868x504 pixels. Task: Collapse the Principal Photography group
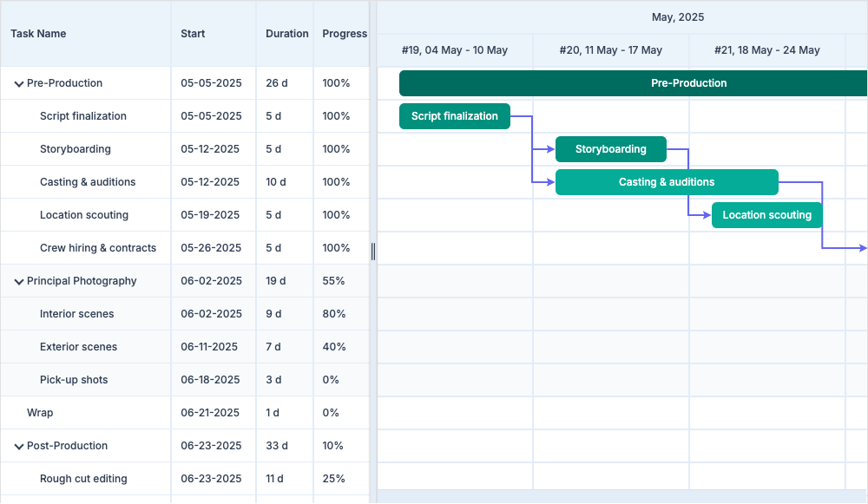(x=18, y=282)
